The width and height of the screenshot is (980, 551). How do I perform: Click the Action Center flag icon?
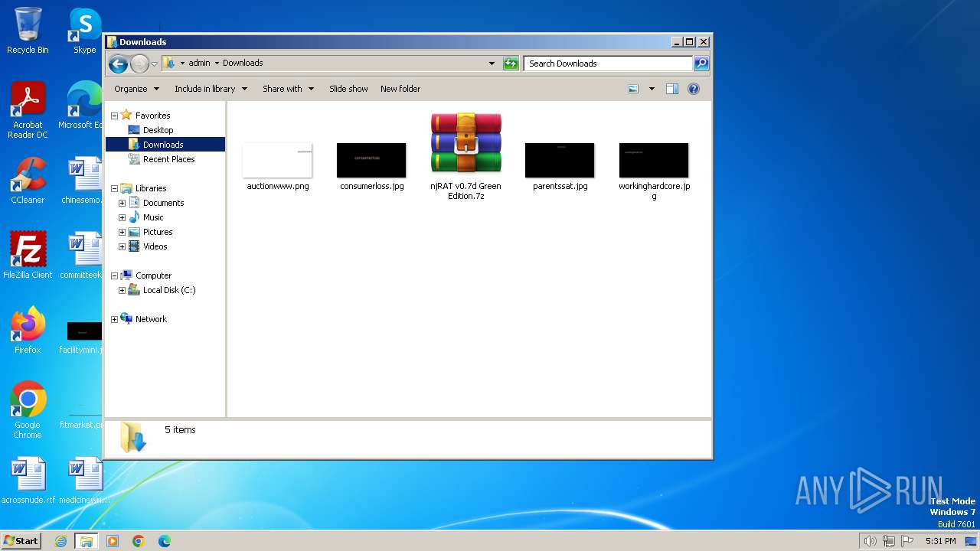907,541
